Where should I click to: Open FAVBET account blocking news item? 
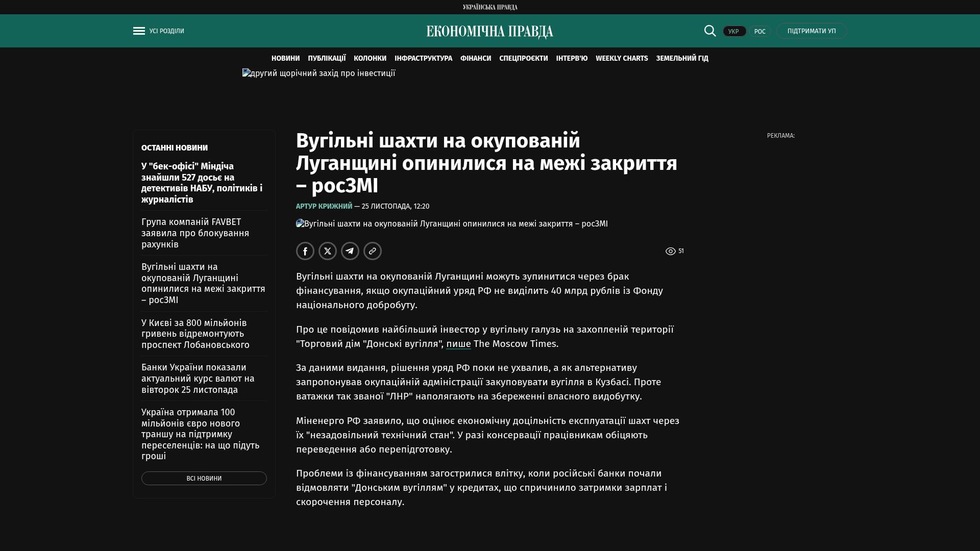(x=195, y=233)
